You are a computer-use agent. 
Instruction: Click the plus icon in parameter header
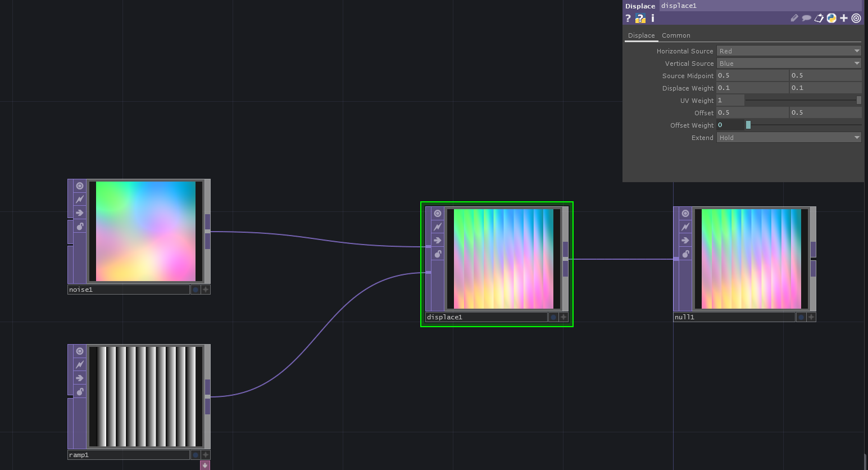(844, 19)
